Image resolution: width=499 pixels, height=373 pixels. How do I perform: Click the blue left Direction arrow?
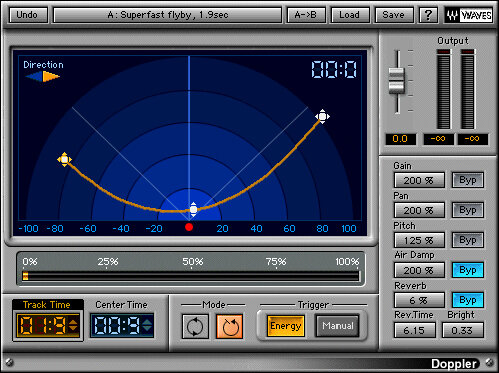pyautogui.click(x=33, y=77)
